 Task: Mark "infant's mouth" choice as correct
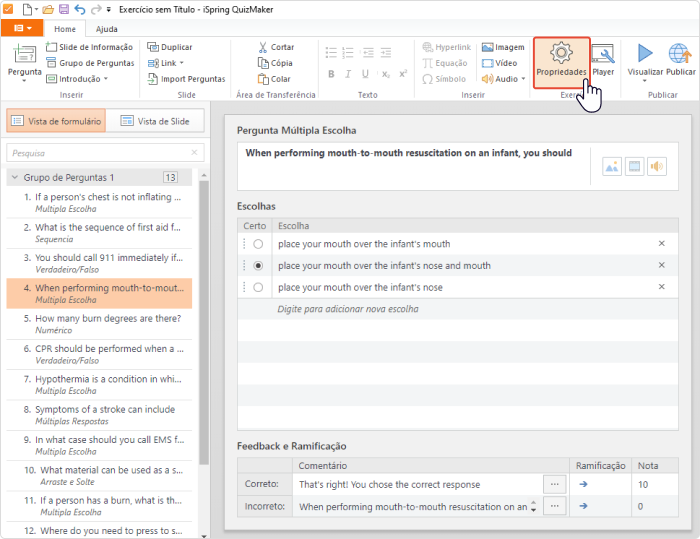258,244
